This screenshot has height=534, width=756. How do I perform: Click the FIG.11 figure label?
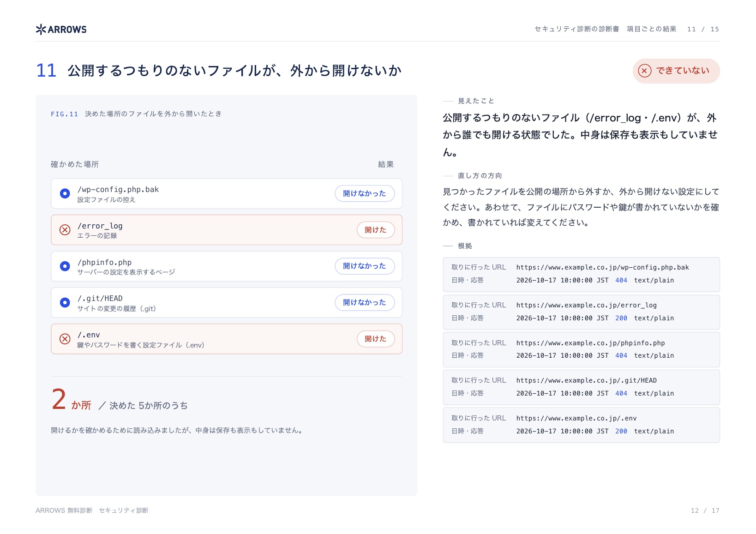click(x=65, y=114)
